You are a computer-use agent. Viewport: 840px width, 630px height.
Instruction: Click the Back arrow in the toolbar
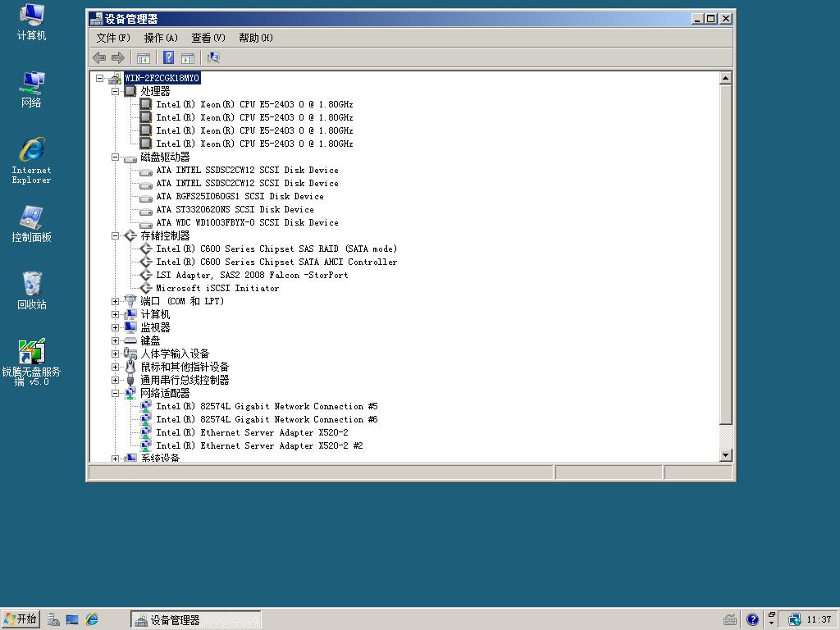(99, 58)
